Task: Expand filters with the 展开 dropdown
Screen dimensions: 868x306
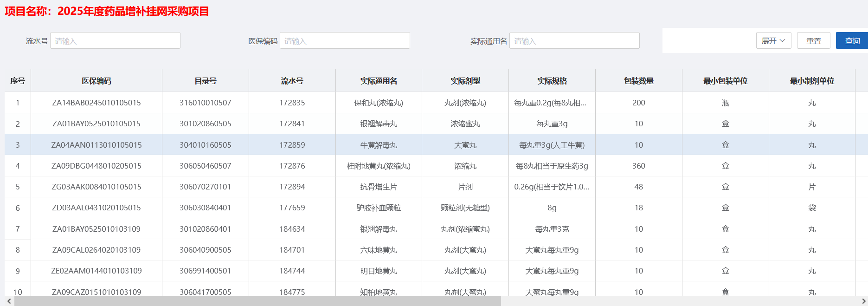Action: [773, 41]
